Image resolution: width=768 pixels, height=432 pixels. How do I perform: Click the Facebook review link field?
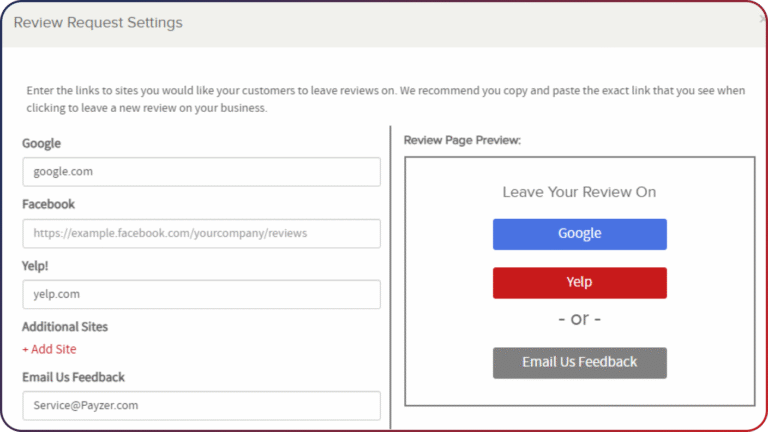tap(201, 233)
